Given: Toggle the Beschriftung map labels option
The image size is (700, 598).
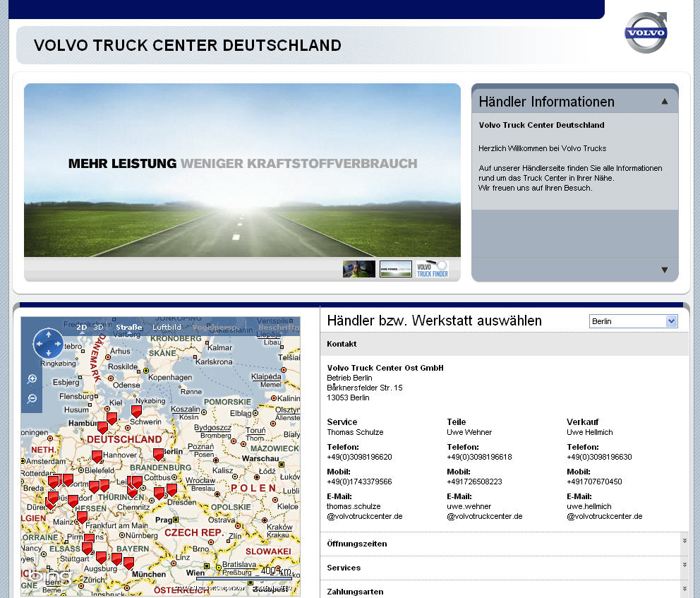Looking at the screenshot, I should 279,328.
